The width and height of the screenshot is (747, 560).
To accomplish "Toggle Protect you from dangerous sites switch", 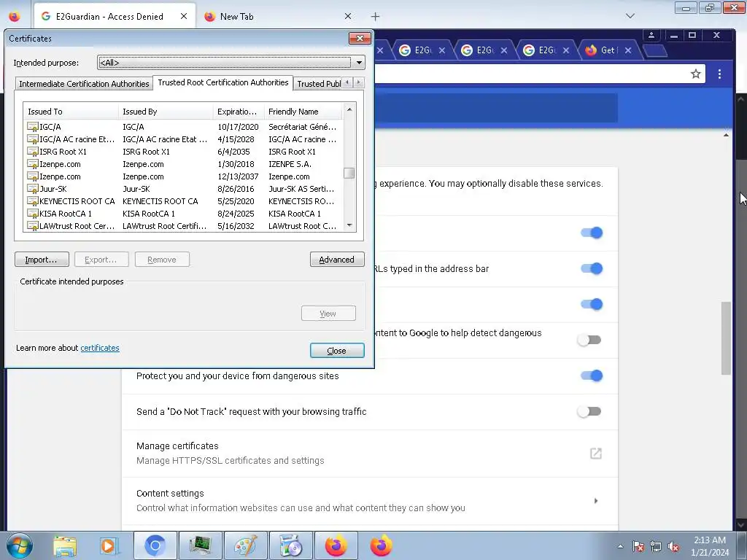I will [x=591, y=376].
